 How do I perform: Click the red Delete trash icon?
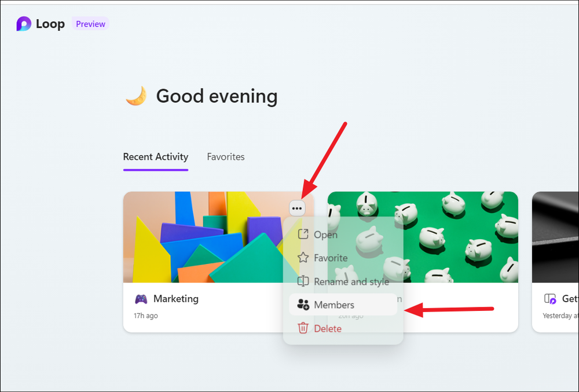[x=303, y=328]
